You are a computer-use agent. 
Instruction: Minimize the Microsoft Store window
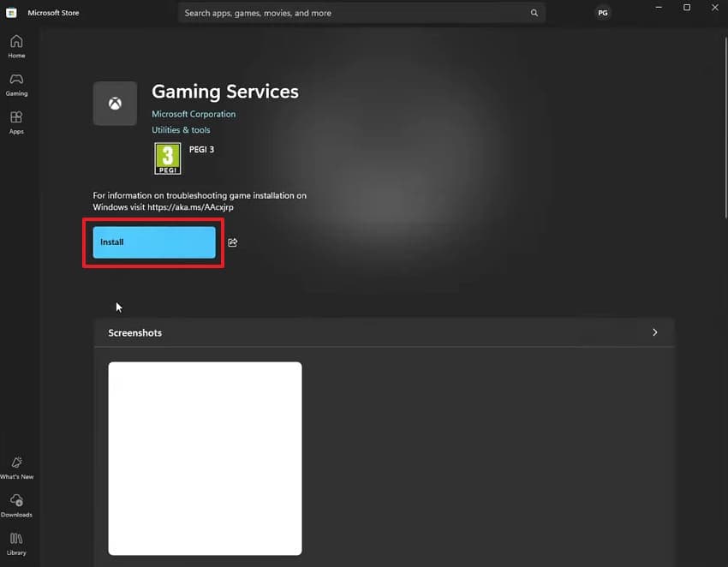659,8
